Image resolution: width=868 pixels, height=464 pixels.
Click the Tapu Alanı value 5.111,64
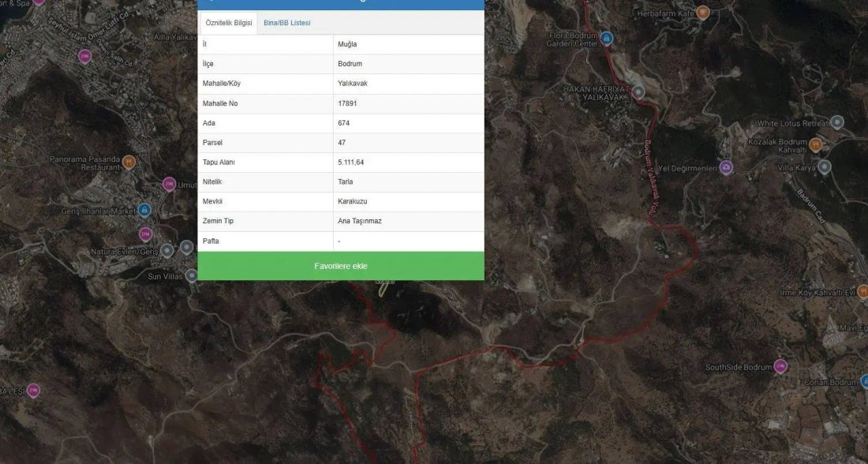point(351,163)
